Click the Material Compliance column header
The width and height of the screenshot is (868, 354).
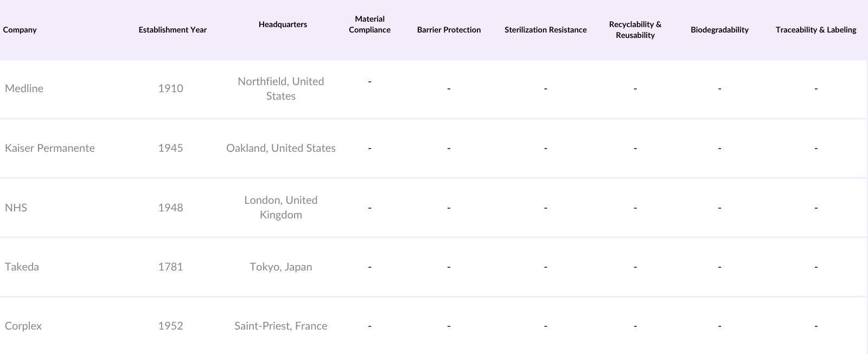pos(369,24)
